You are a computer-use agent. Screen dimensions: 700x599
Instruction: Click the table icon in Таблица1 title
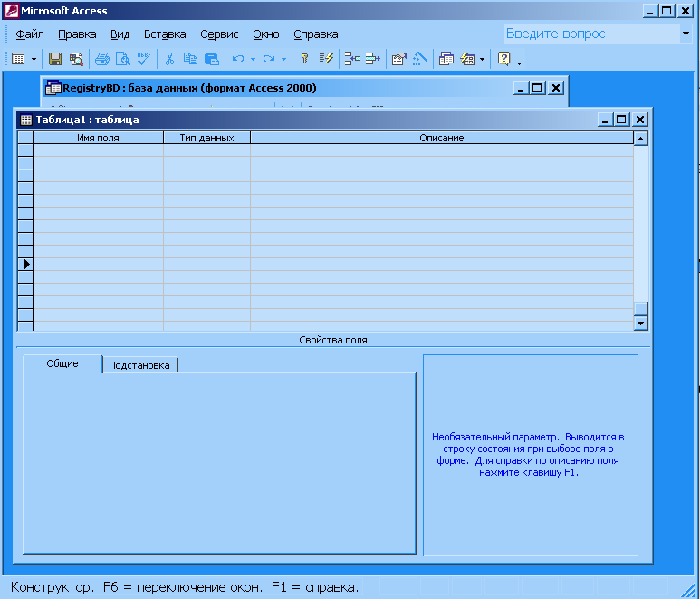[x=26, y=120]
